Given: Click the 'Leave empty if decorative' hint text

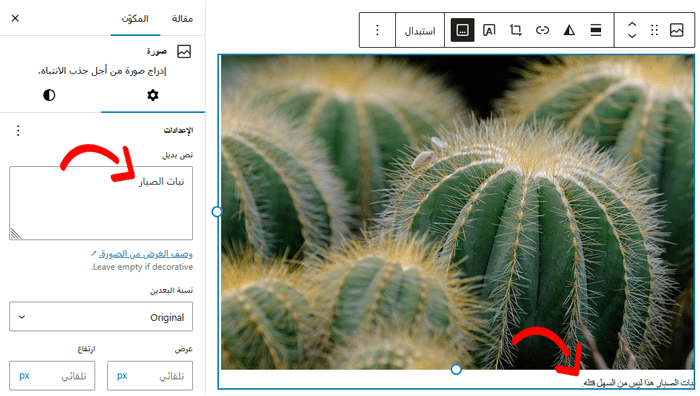Looking at the screenshot, I should (142, 267).
